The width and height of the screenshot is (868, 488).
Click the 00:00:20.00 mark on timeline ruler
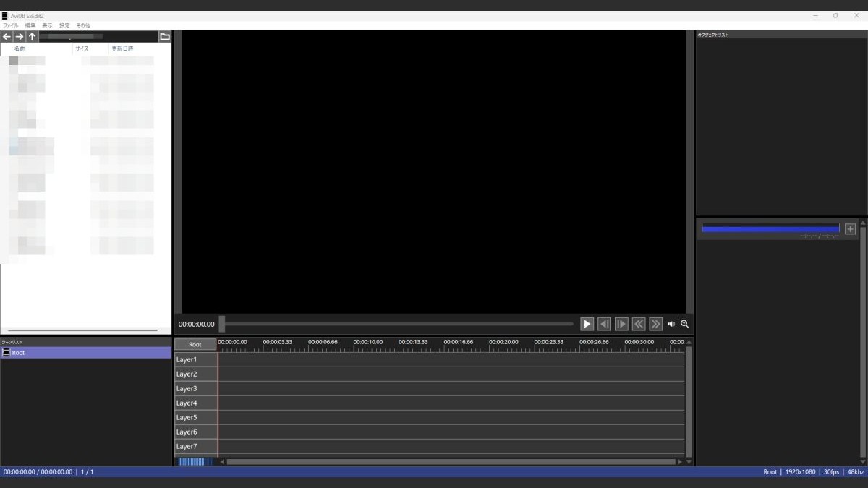[x=503, y=342]
